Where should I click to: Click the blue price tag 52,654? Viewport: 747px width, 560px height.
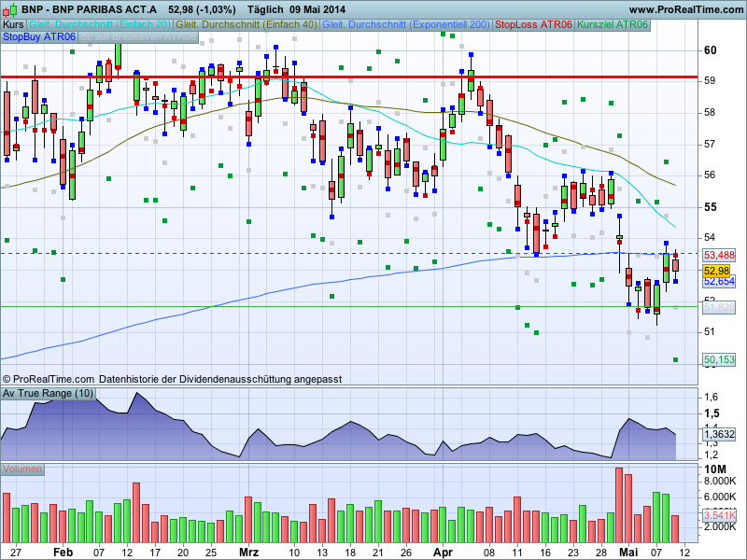click(719, 282)
